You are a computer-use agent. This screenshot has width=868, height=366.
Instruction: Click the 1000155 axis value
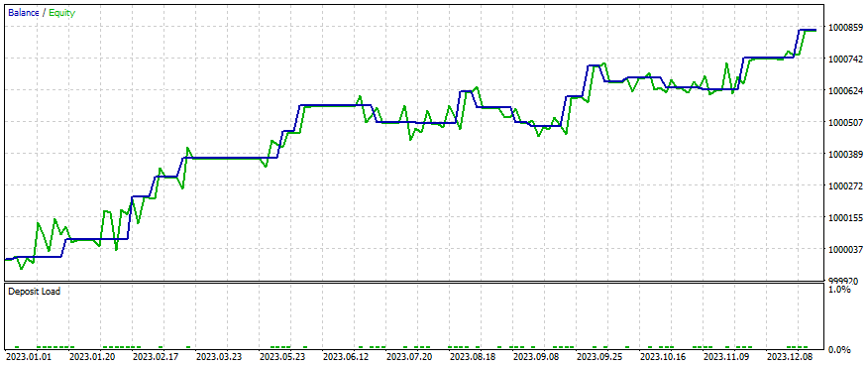(x=845, y=217)
